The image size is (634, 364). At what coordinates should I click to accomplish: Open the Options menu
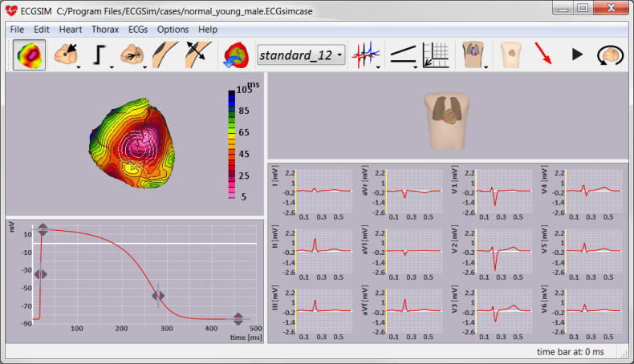173,30
